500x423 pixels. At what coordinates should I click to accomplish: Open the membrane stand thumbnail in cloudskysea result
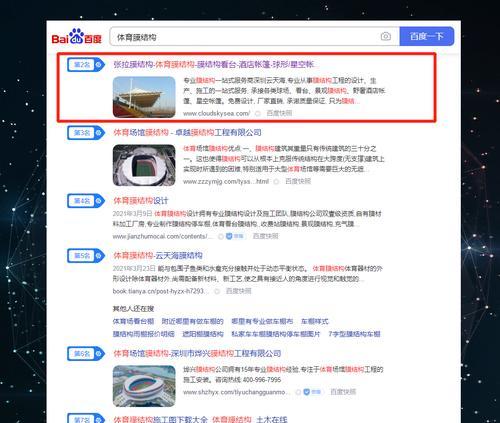click(144, 97)
